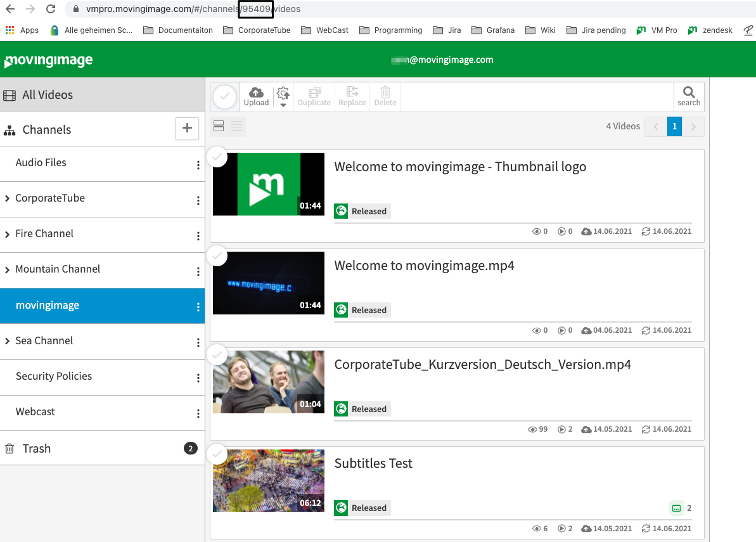756x542 pixels.
Task: Click the movingimage logo in header
Action: [48, 61]
